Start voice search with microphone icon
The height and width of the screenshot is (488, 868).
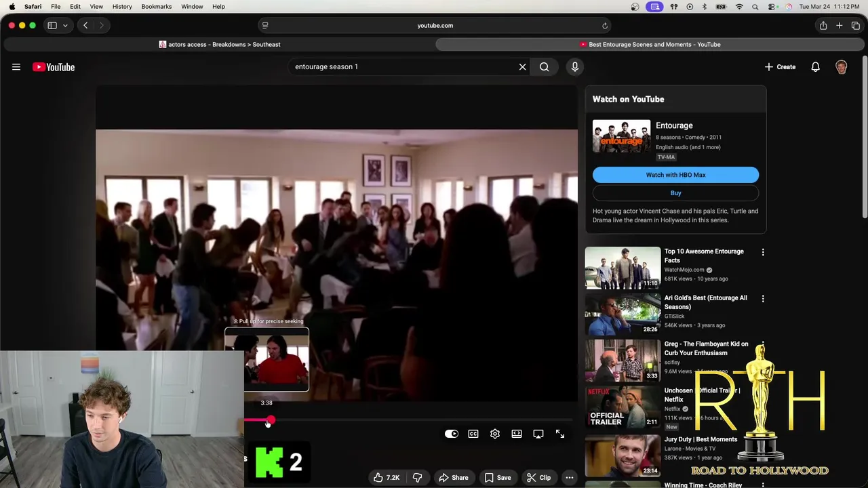574,67
